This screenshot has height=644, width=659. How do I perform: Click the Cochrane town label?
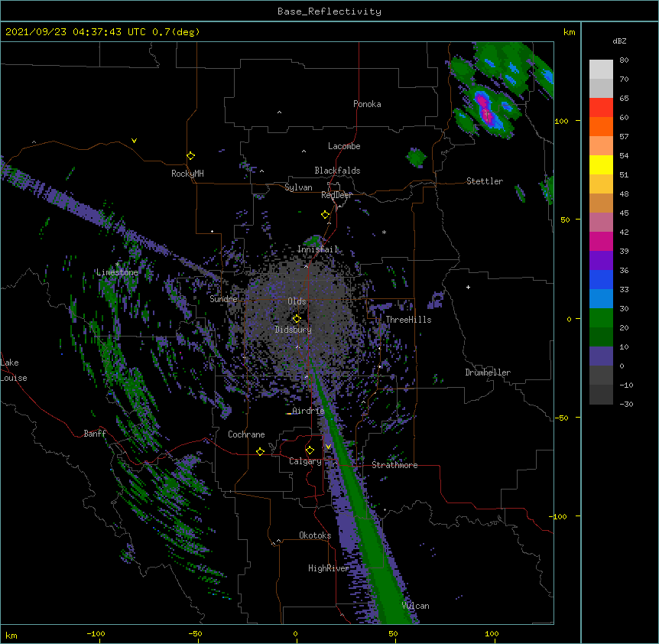click(x=246, y=434)
